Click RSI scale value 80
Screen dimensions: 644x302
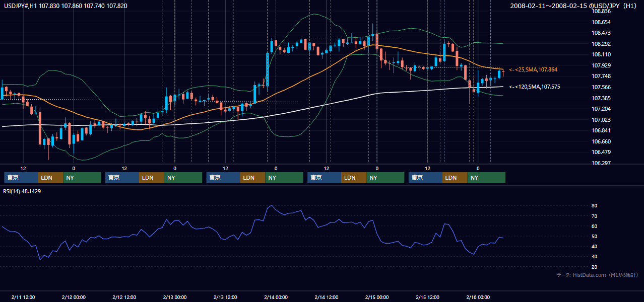click(x=594, y=206)
